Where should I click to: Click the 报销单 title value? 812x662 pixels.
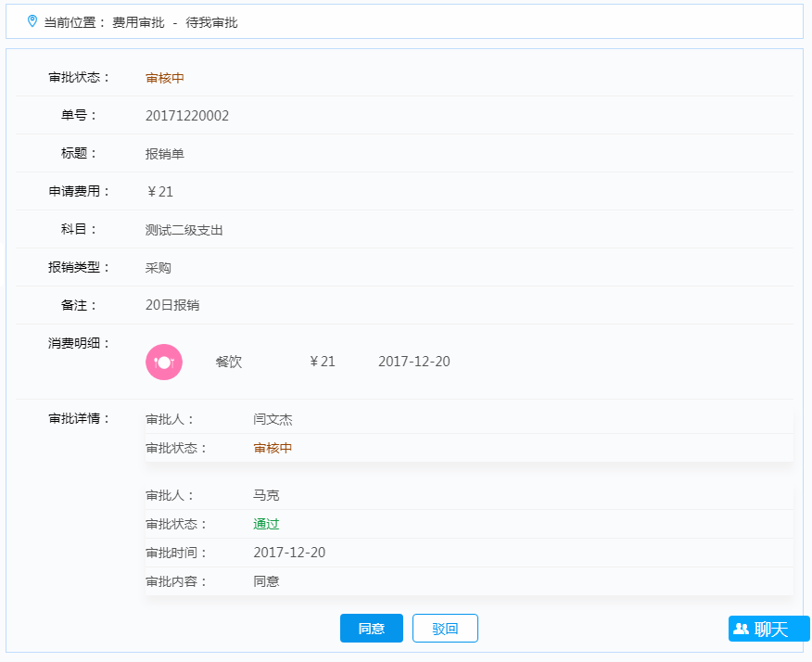point(165,154)
